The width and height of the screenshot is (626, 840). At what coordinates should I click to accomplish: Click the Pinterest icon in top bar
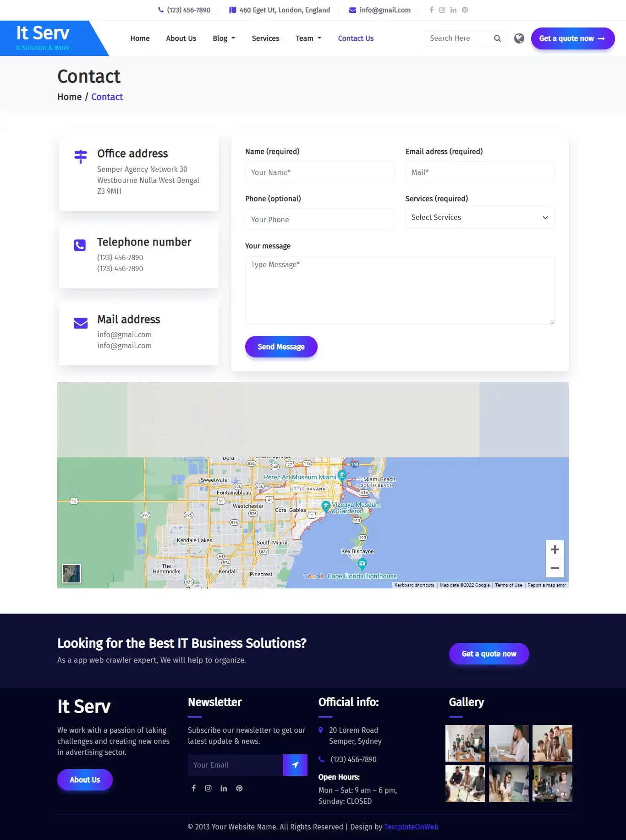coord(465,10)
